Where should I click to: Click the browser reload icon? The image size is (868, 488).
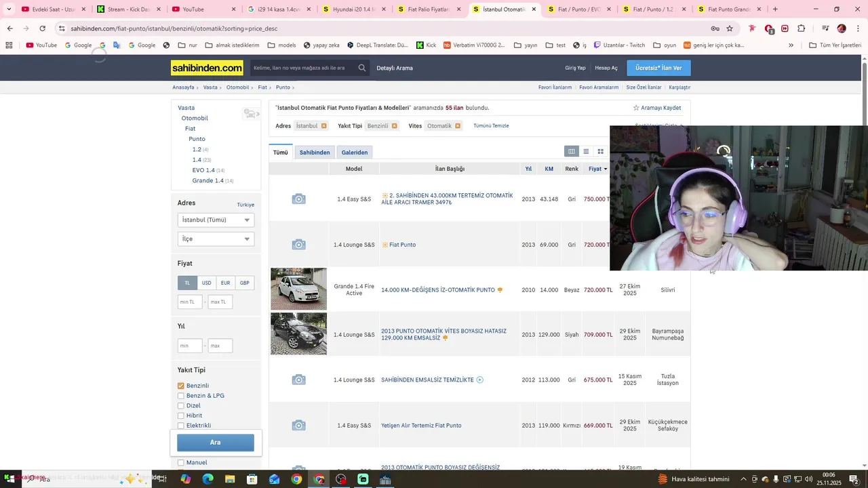coord(42,28)
